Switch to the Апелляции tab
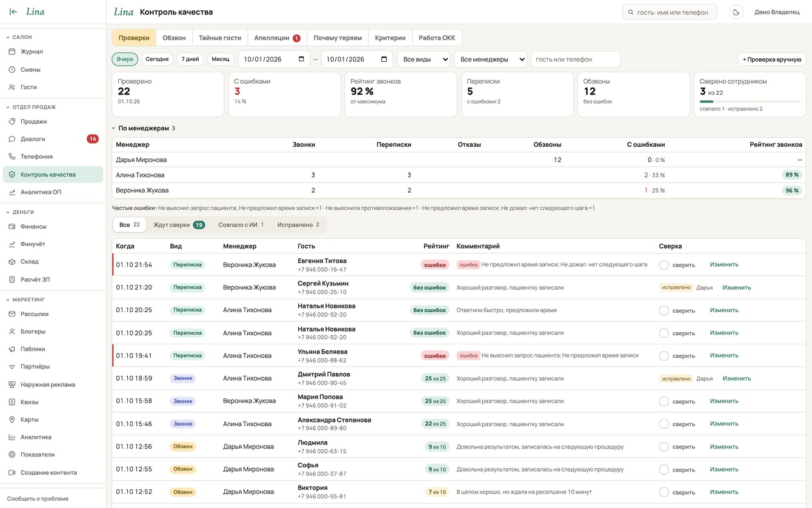This screenshot has width=812, height=508. (x=278, y=38)
